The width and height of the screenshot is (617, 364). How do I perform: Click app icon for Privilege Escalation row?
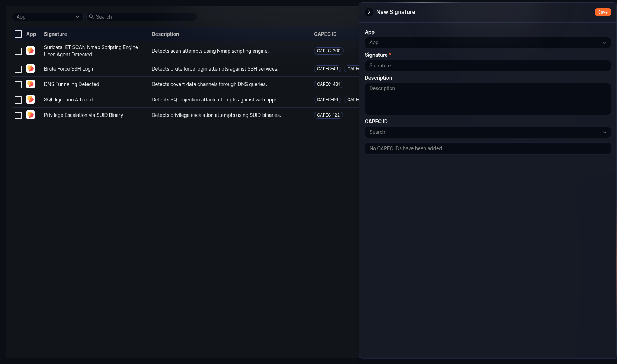click(x=30, y=115)
